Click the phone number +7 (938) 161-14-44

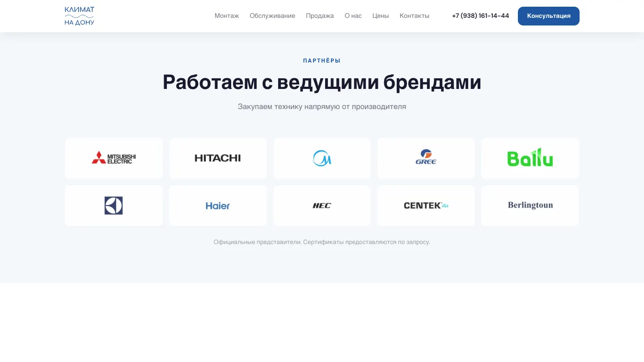(x=480, y=16)
